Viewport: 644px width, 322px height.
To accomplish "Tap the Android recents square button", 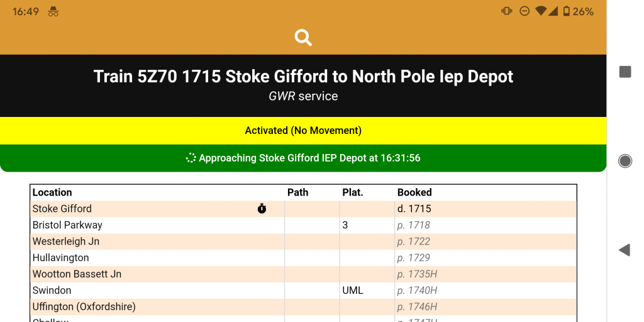I will pyautogui.click(x=625, y=72).
